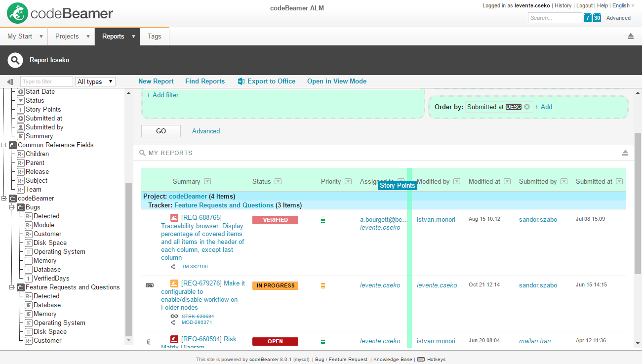Click Find Reports in the toolbar
The height and width of the screenshot is (364, 642).
coord(205,81)
